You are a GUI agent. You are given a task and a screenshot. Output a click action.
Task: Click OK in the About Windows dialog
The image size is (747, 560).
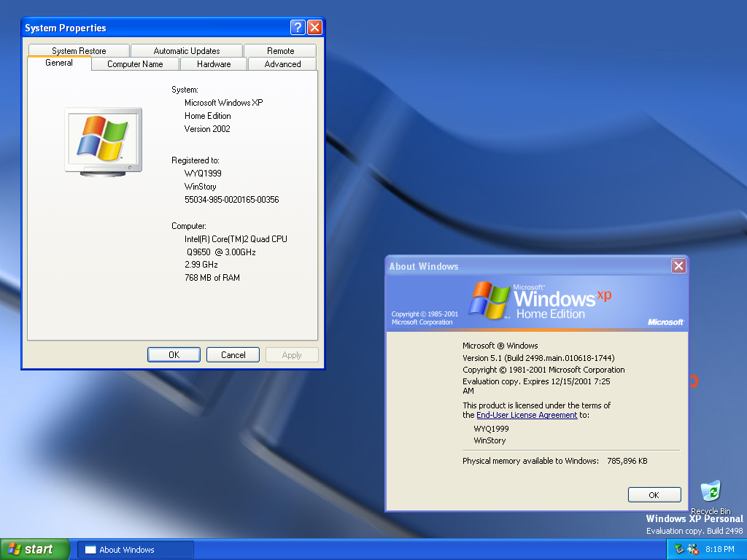[654, 495]
